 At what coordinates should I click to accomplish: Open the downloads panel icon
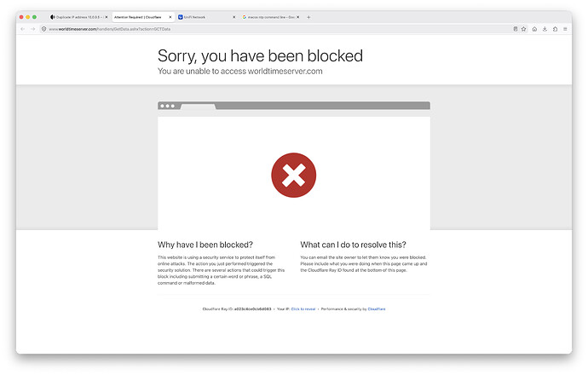click(x=545, y=29)
